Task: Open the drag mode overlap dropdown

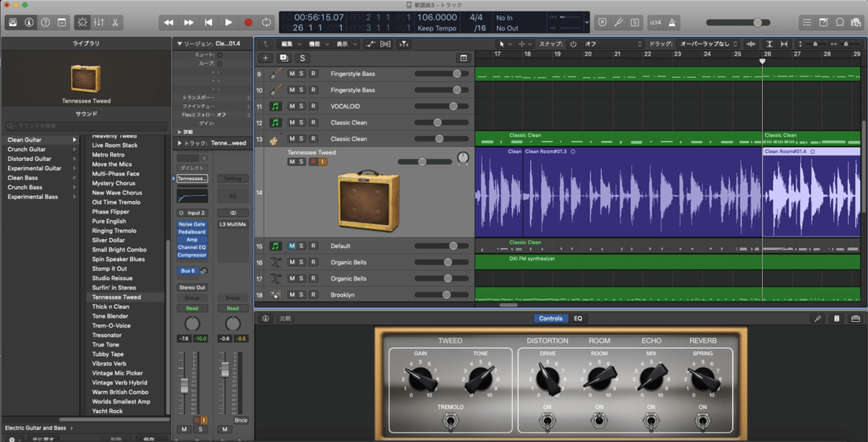Action: point(704,44)
